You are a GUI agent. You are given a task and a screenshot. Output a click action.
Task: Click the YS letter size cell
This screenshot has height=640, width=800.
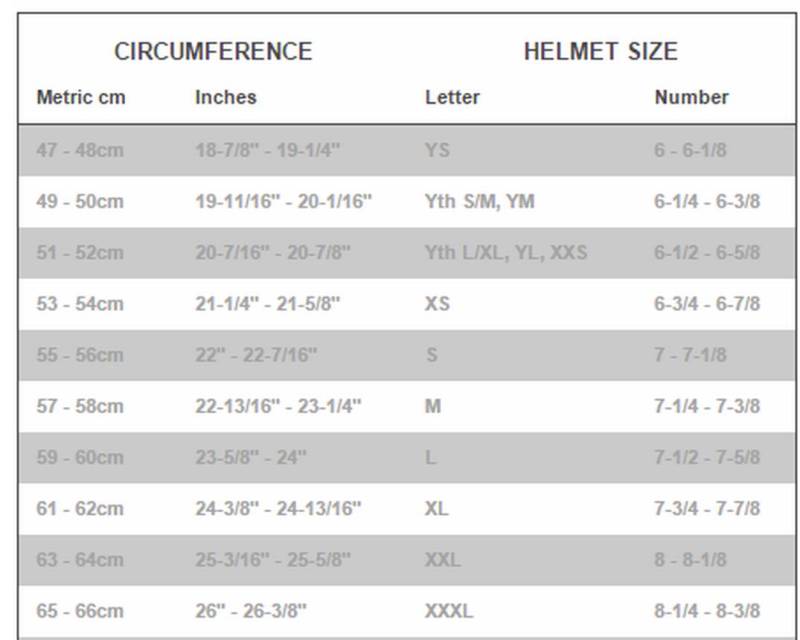click(437, 151)
